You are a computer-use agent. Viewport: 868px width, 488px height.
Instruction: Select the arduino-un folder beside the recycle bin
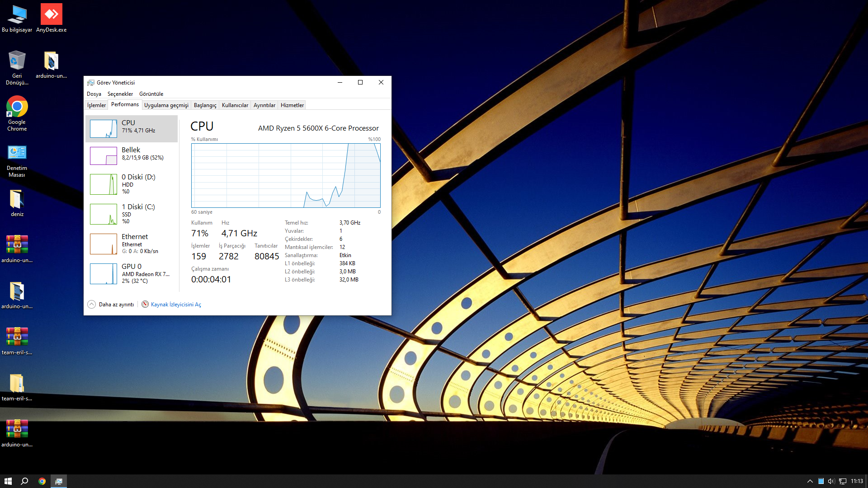coord(51,65)
